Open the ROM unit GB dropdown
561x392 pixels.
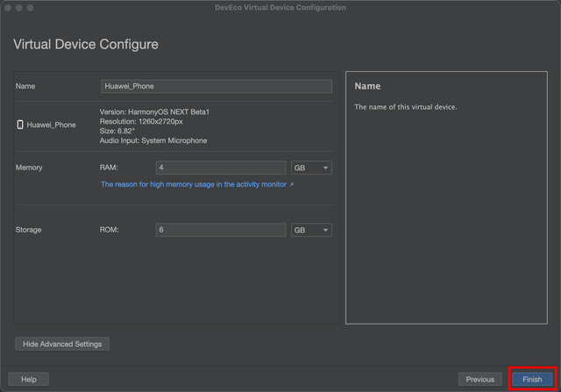[311, 230]
